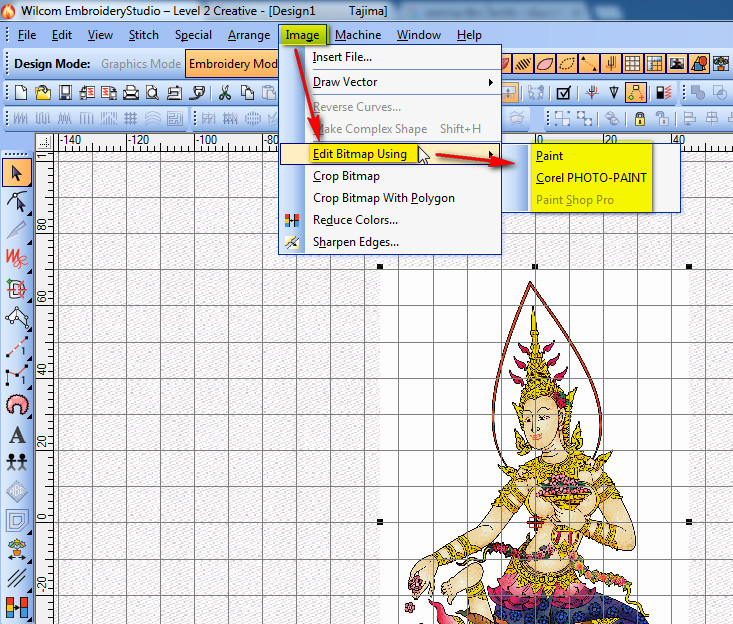Screen dimensions: 733x624
Task: Open the Help menu
Action: click(x=469, y=35)
